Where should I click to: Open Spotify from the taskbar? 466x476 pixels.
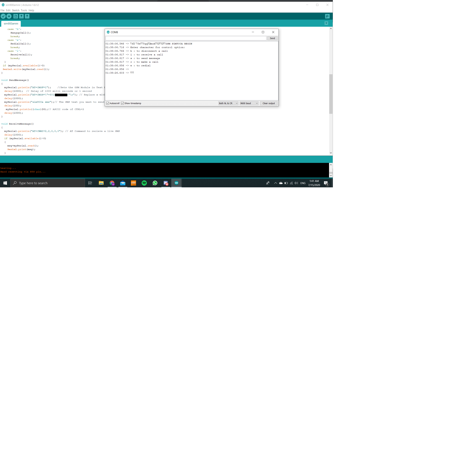point(144,183)
